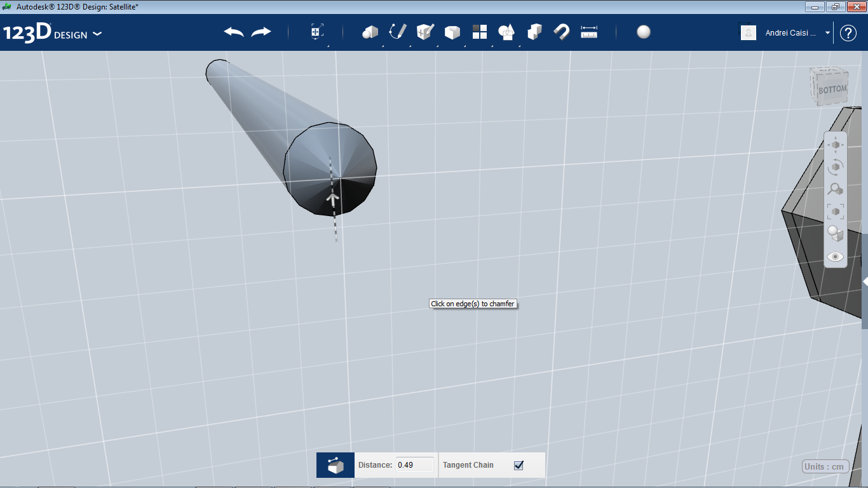This screenshot has height=488, width=868.
Task: Open the Sketch tools menu
Action: [x=398, y=32]
